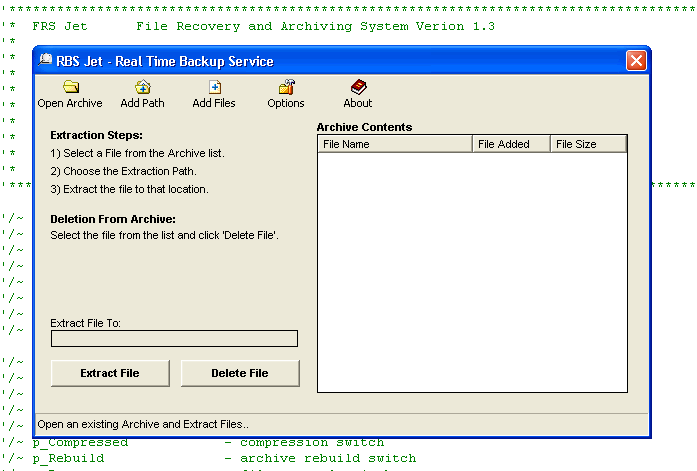This screenshot has height=471, width=697.
Task: Click the Open Archive folder icon
Action: [x=70, y=88]
